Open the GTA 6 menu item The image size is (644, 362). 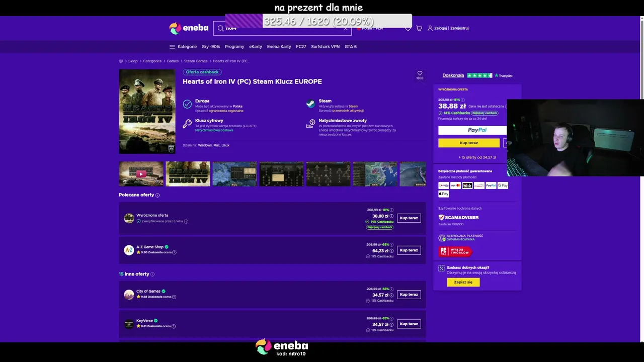point(351,47)
